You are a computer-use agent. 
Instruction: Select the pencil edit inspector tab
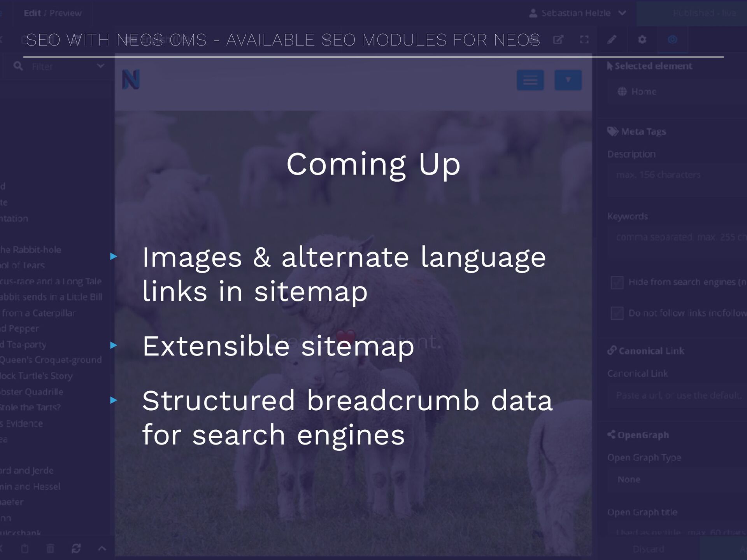(612, 39)
